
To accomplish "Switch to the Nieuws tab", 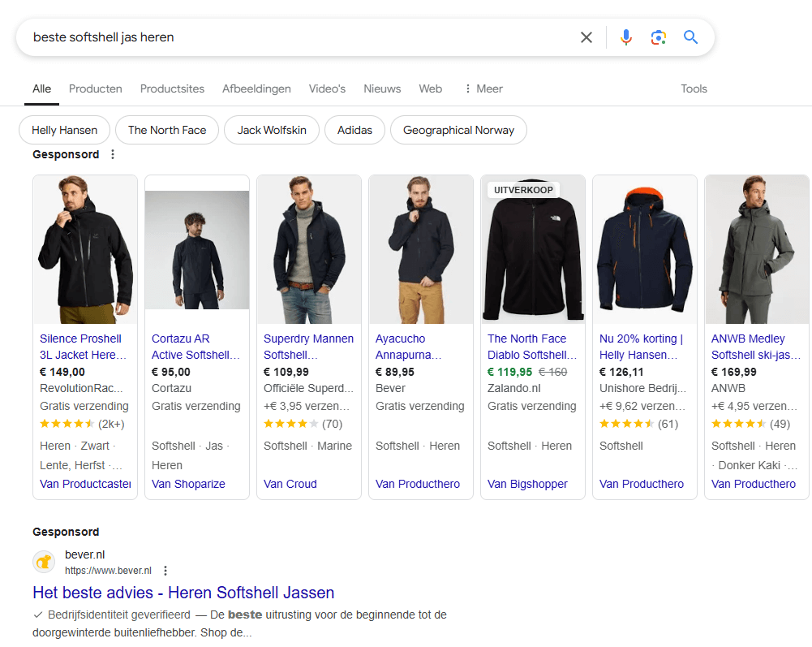I will [x=382, y=88].
